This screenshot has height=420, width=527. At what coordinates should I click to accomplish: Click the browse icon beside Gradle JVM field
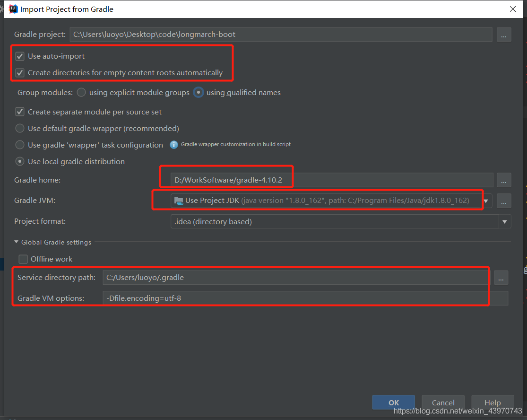[504, 201]
